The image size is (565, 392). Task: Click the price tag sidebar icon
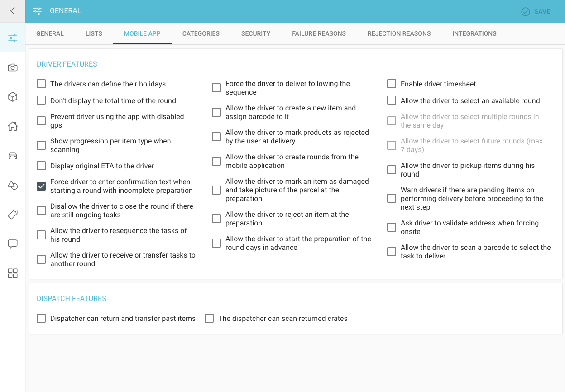point(13,215)
